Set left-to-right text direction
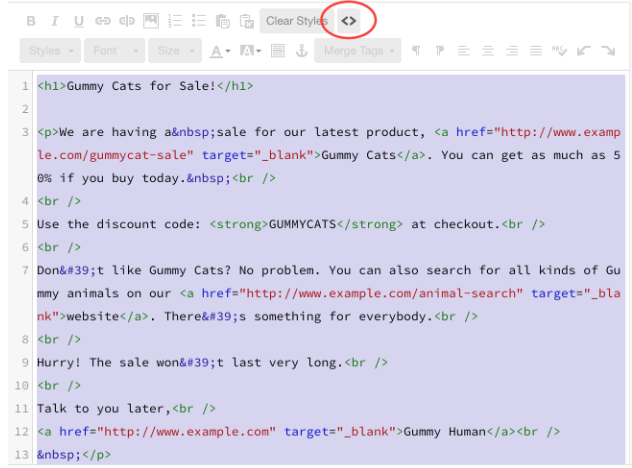632x468 pixels. [416, 51]
